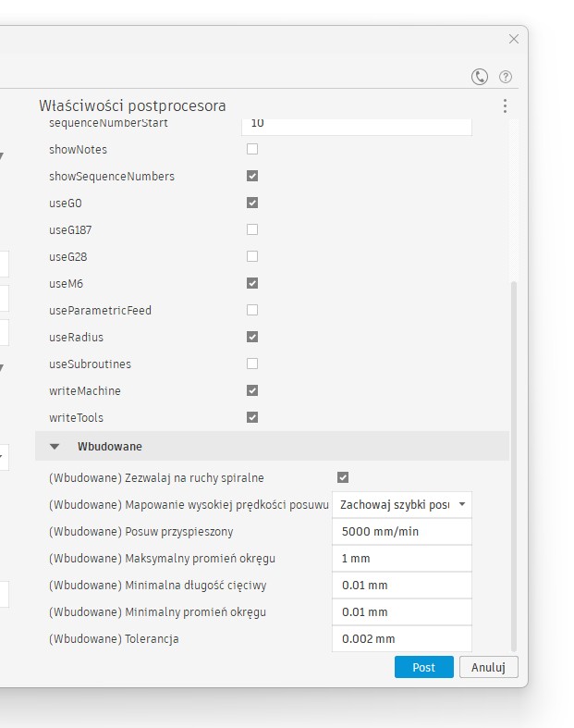Open the three-dot menu of Właściwości postprocesora
This screenshot has width=574, height=728.
[x=505, y=105]
